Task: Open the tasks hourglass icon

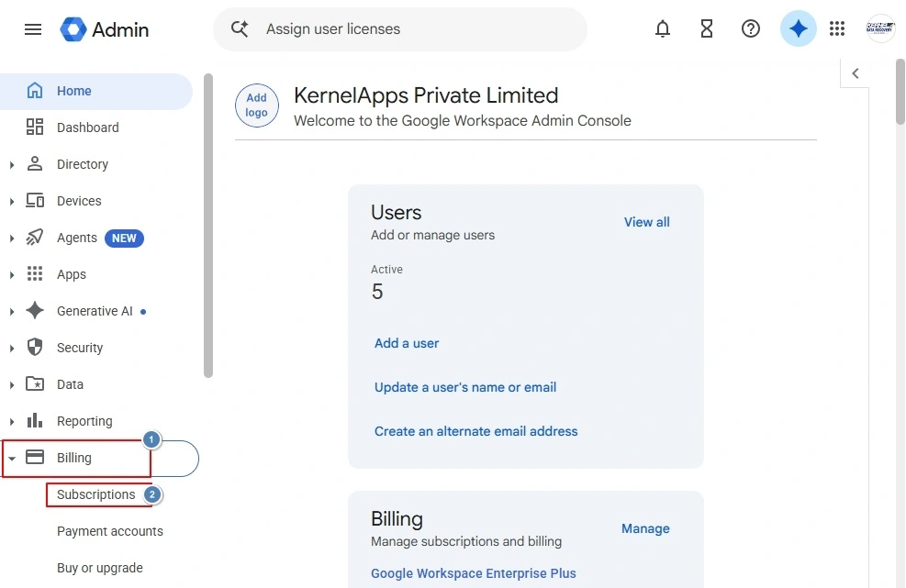Action: (x=707, y=28)
